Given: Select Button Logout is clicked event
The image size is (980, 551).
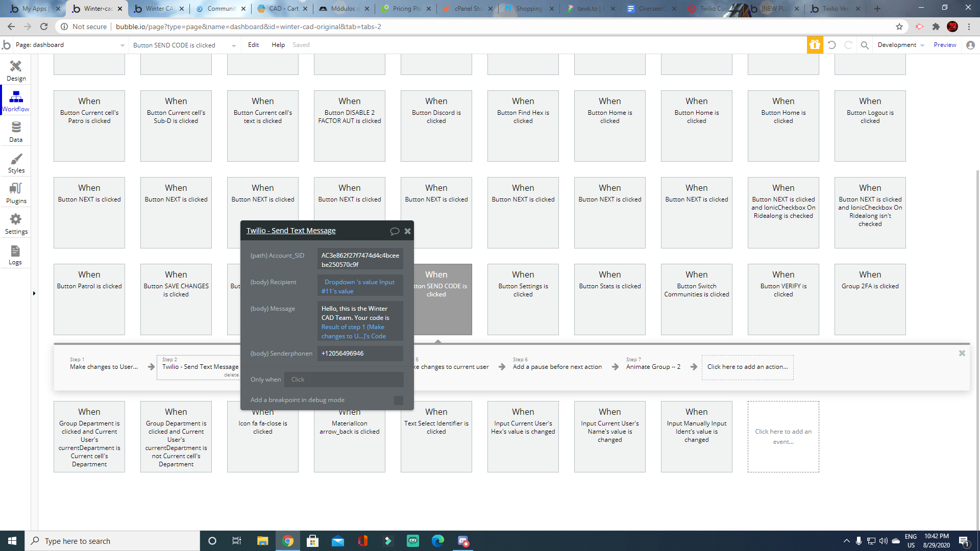Looking at the screenshot, I should [x=870, y=126].
